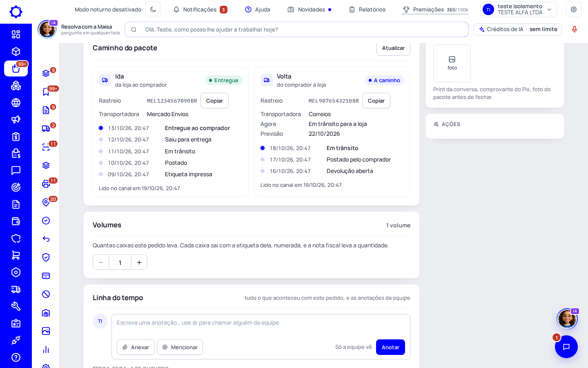
Task: Open the wrench tools icon in the blue sidebar
Action: tap(16, 306)
